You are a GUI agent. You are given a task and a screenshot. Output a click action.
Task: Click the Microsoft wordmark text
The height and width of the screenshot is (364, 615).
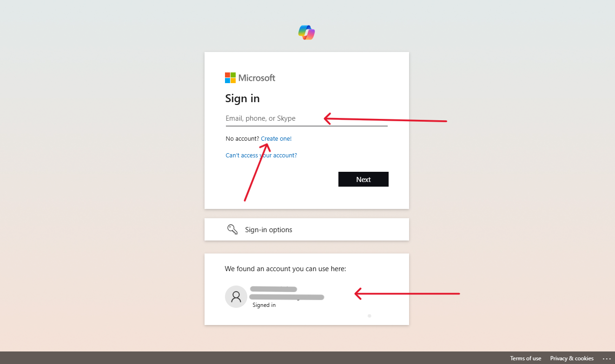point(257,78)
